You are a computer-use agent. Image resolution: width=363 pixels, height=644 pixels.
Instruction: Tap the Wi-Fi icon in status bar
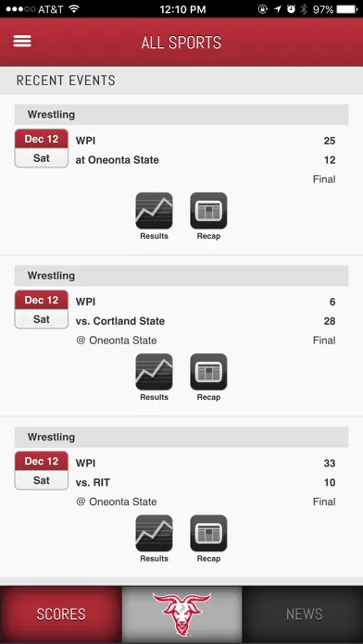tap(74, 9)
